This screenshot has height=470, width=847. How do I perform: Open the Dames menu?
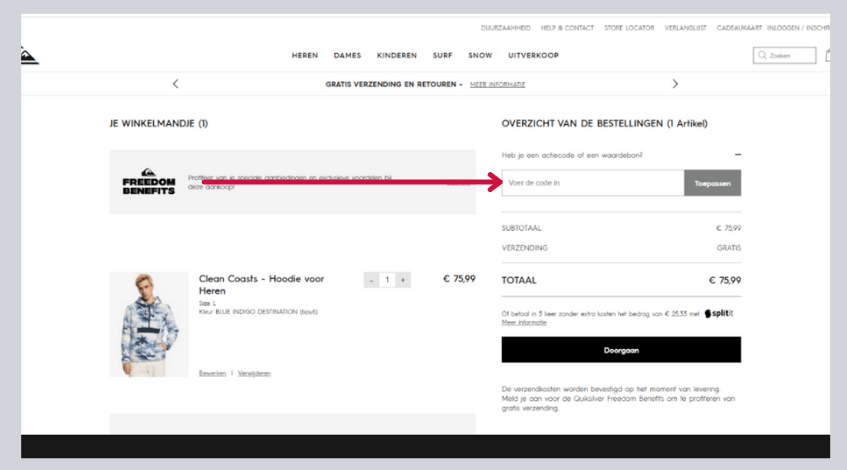point(347,56)
